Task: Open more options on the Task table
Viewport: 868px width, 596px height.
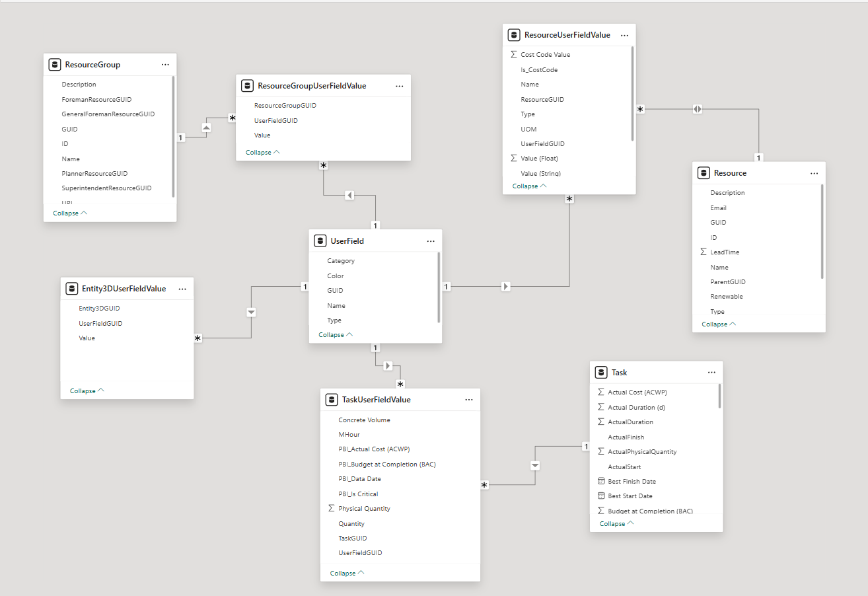Action: (711, 372)
